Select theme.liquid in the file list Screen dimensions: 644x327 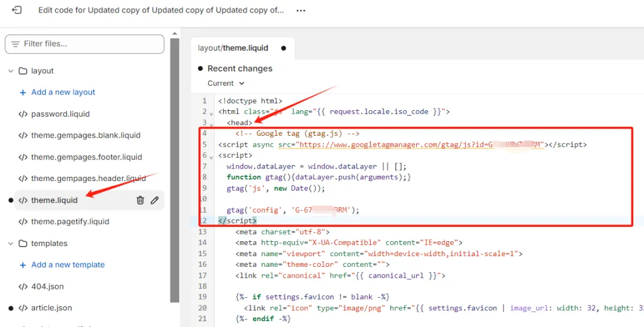pos(54,200)
